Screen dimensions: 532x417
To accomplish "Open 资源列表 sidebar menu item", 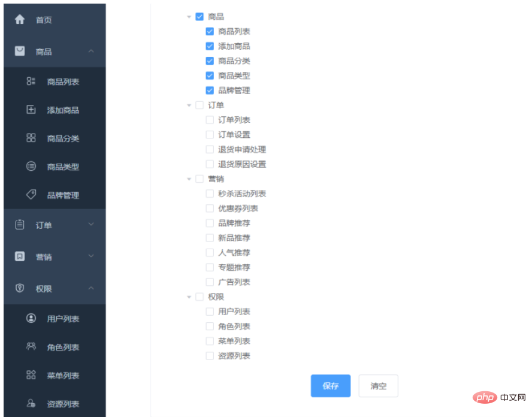I will 55,403.
